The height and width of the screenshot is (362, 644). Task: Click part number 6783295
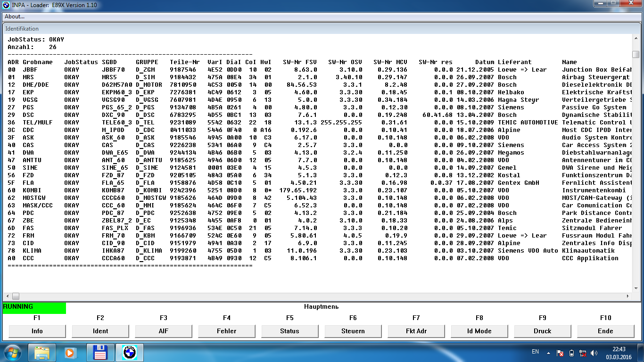click(183, 115)
